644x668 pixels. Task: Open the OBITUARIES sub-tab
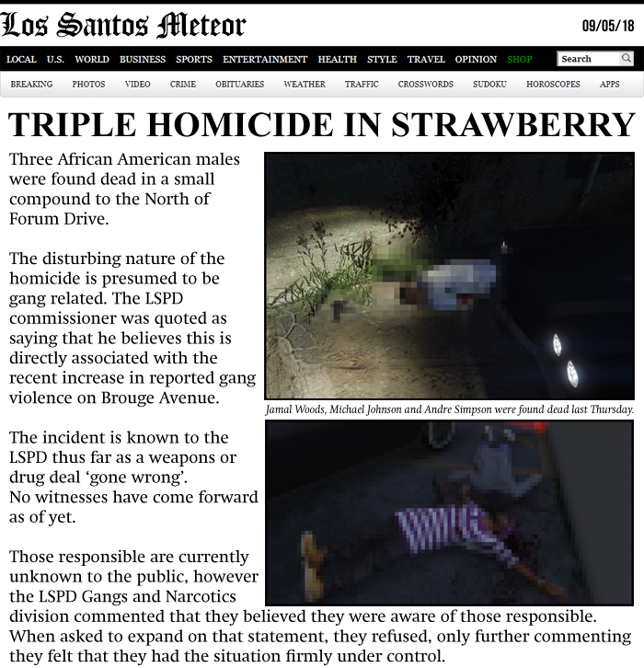(x=240, y=84)
